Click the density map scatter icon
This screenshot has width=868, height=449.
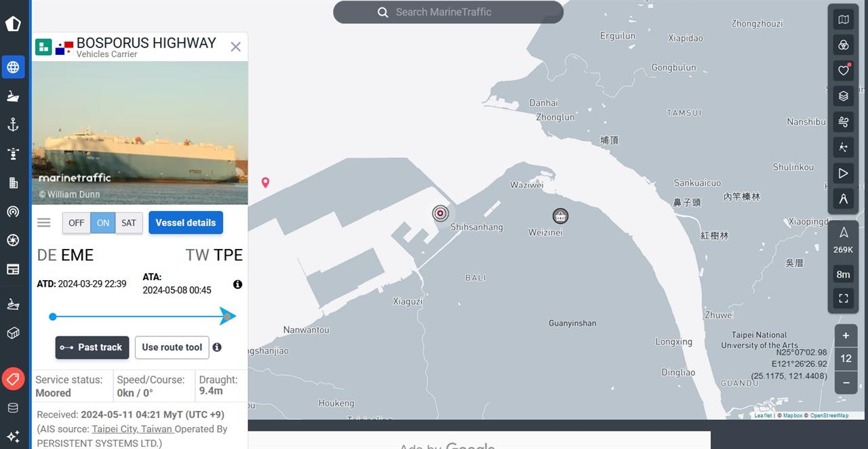coord(844,147)
